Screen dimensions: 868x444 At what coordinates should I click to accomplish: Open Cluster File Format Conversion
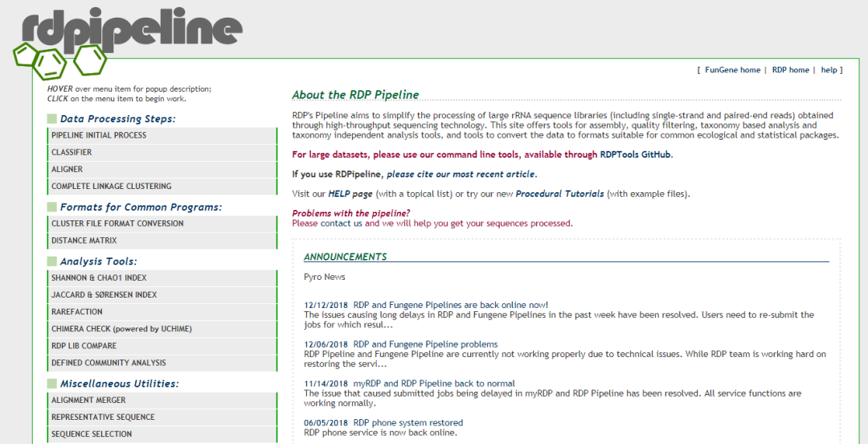point(162,224)
